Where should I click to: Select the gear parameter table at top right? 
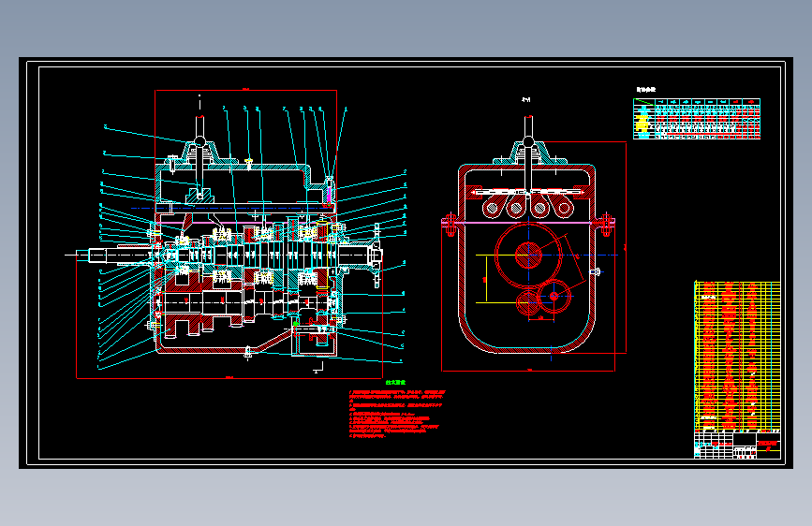point(697,119)
